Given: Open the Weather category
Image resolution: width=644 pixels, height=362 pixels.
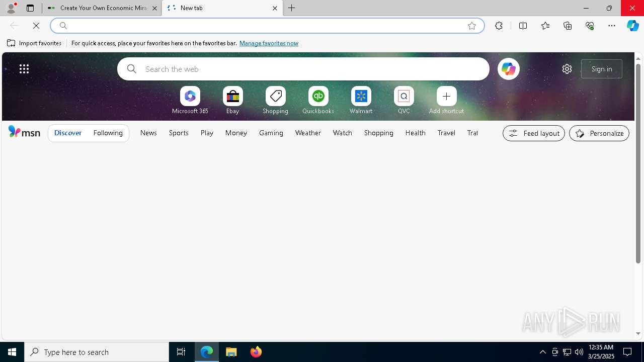Looking at the screenshot, I should (308, 133).
